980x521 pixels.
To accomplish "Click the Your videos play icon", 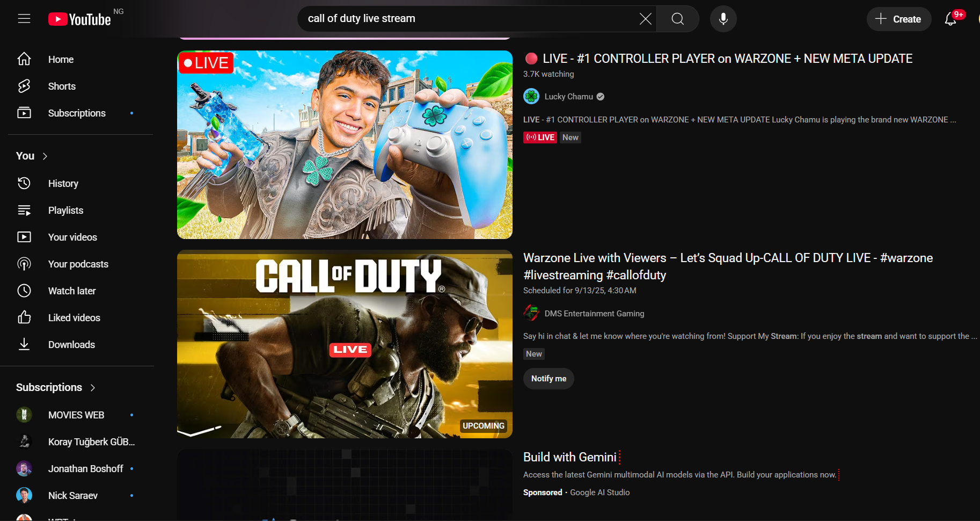I will [24, 237].
